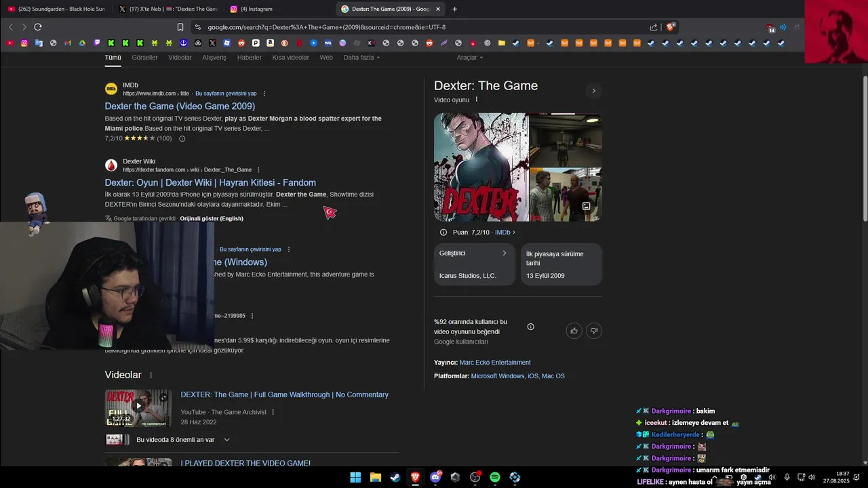Open Spotify from the Windows taskbar
Viewport: 868px width, 488px height.
[x=495, y=477]
